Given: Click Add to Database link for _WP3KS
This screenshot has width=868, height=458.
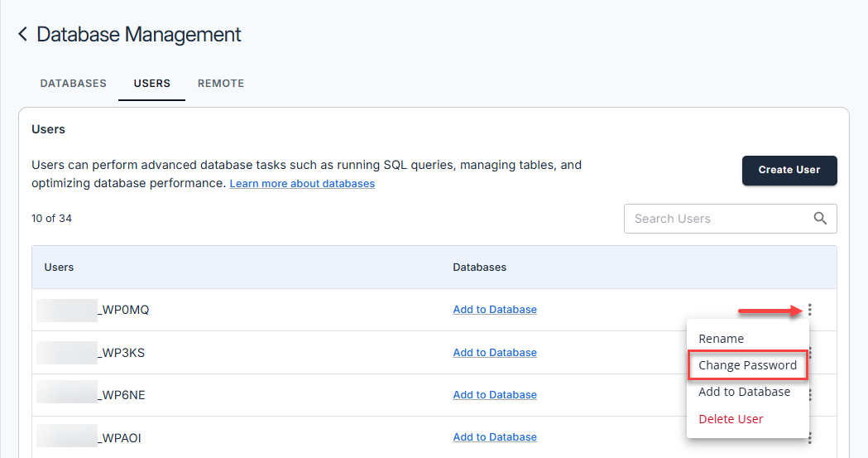Looking at the screenshot, I should point(495,352).
